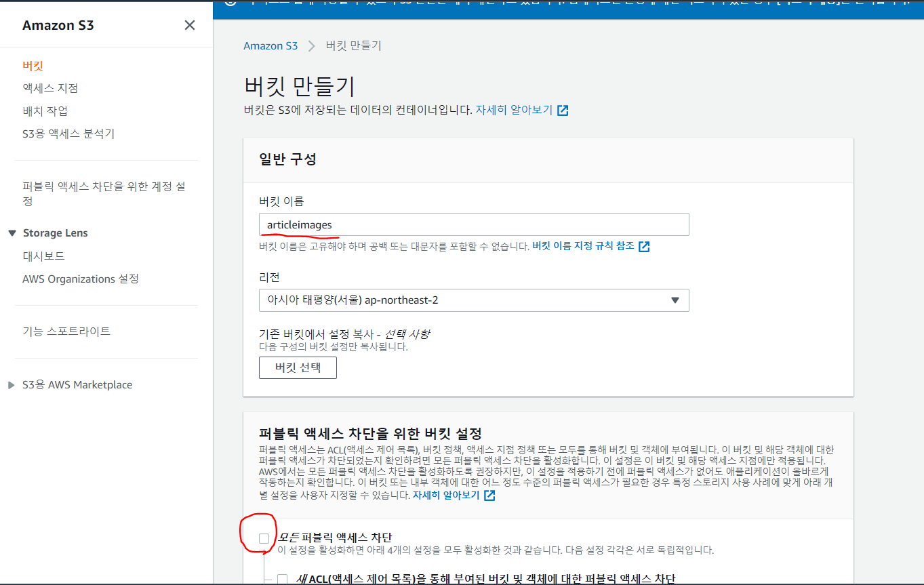Open 배치 작업 in sidebar

point(45,111)
